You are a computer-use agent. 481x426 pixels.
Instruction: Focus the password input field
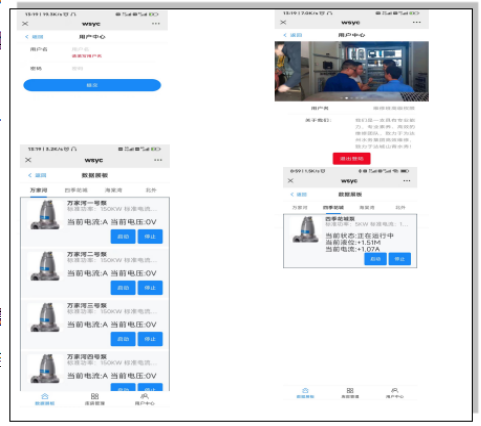click(x=113, y=68)
